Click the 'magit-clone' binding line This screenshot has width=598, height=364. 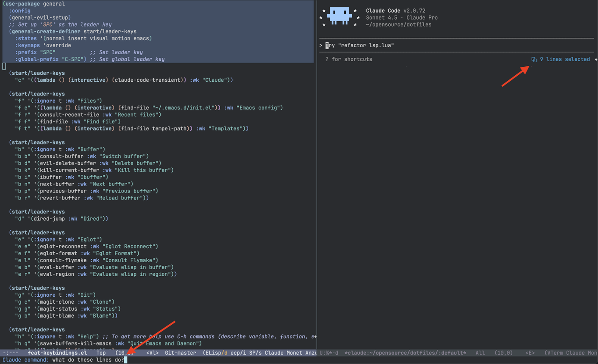65,302
